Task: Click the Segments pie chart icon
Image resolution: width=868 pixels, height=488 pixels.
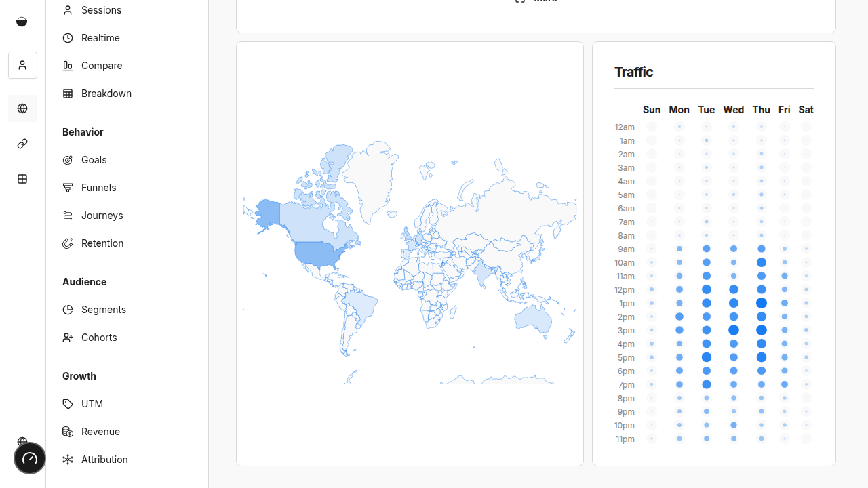Action: 68,310
